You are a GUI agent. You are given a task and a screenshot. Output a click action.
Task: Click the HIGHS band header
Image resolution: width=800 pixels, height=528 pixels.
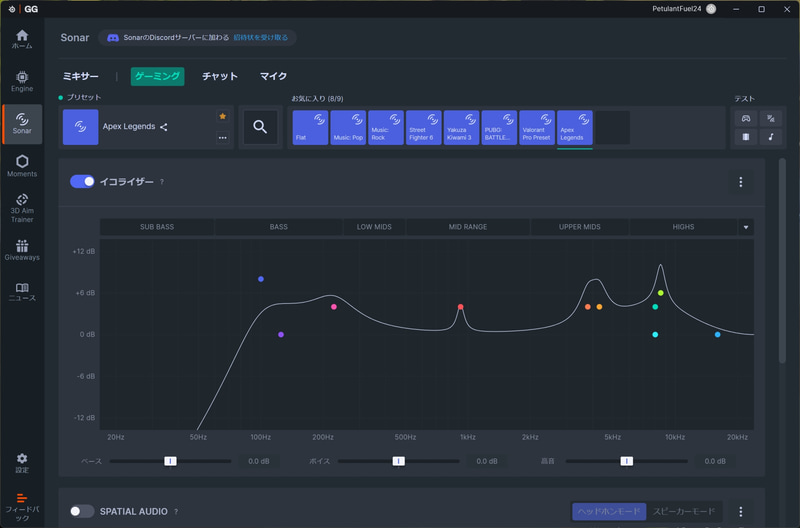pyautogui.click(x=683, y=227)
